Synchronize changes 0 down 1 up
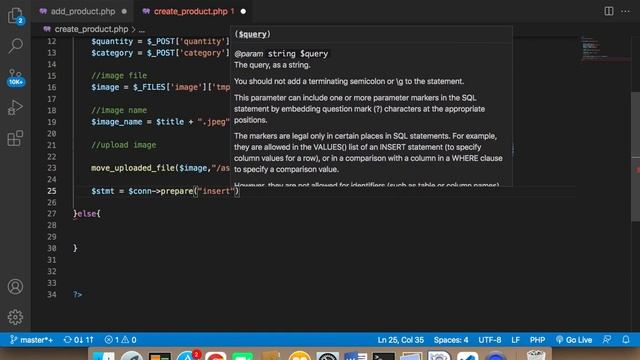This screenshot has width=640, height=360. (x=78, y=340)
